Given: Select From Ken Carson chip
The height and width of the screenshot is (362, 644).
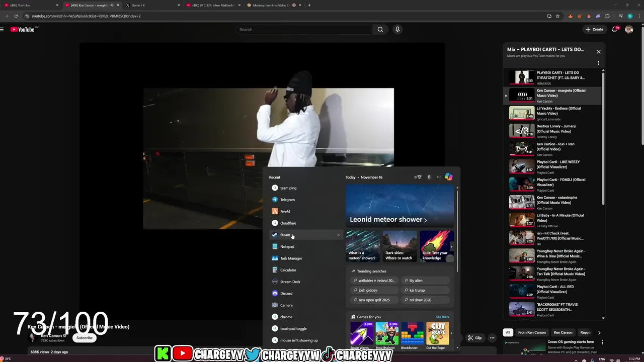Looking at the screenshot, I should (532, 332).
